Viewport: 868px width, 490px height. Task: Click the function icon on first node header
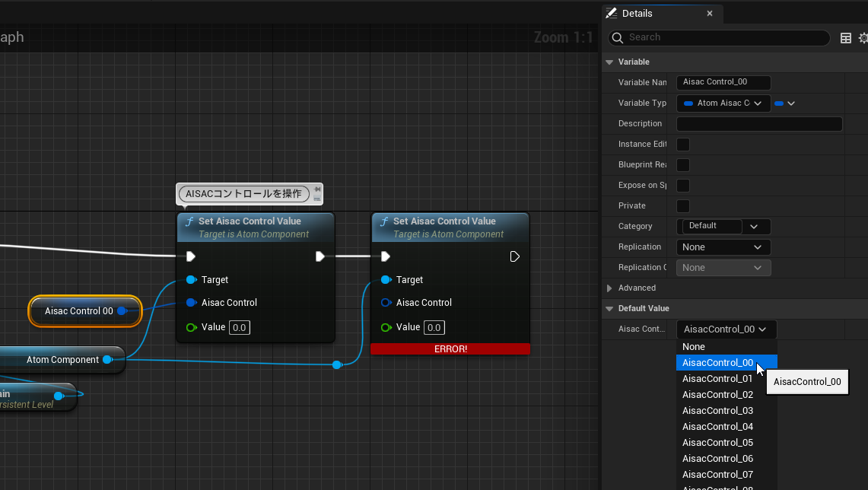[x=189, y=221]
